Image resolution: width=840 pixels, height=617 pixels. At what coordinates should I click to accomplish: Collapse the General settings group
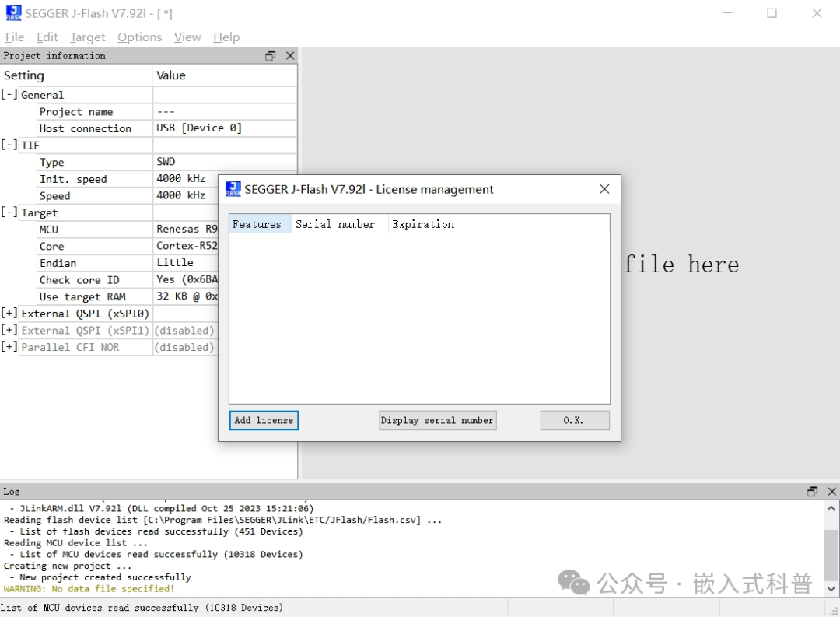click(9, 94)
